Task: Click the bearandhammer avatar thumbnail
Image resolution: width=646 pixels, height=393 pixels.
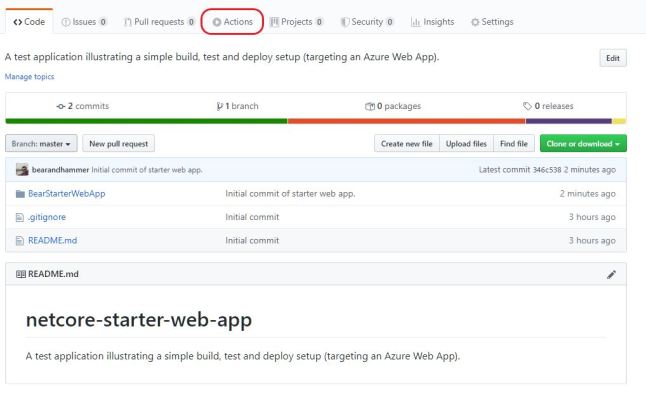Action: pyautogui.click(x=22, y=169)
